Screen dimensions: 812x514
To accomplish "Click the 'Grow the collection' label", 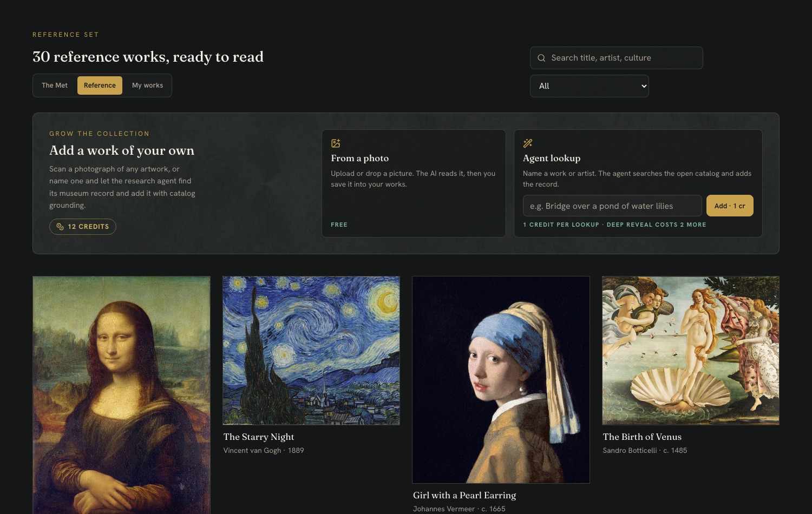I will tap(99, 134).
